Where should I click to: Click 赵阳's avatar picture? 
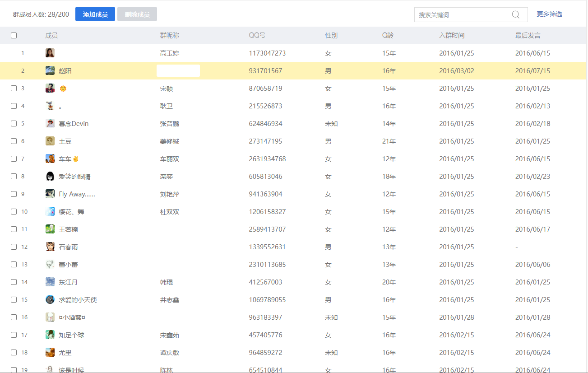[50, 71]
